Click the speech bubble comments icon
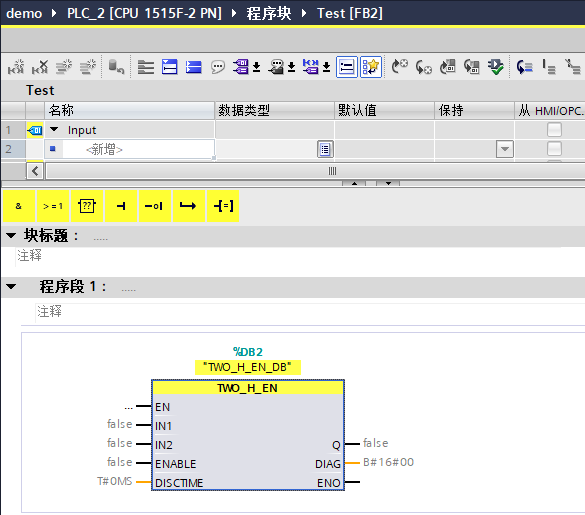Screen dimensions: 585x515 (x=218, y=67)
